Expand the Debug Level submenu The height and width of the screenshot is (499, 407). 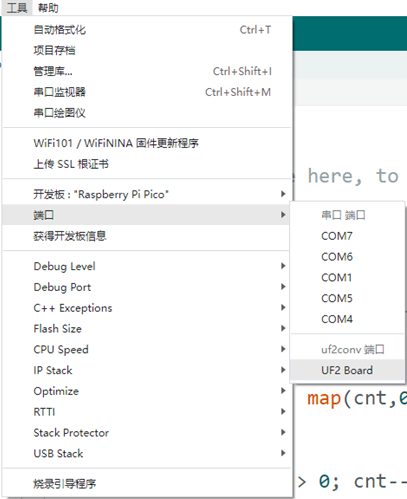(146, 266)
